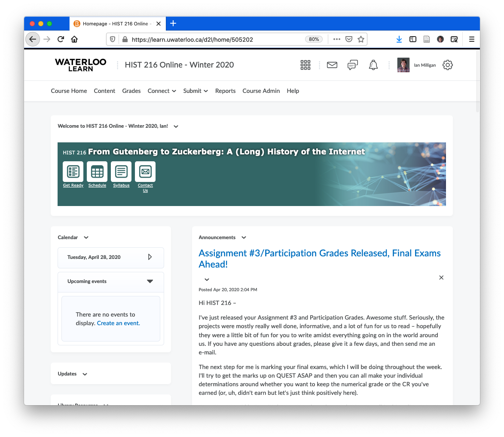
Task: Expand the Connect menu dropdown
Action: (162, 91)
